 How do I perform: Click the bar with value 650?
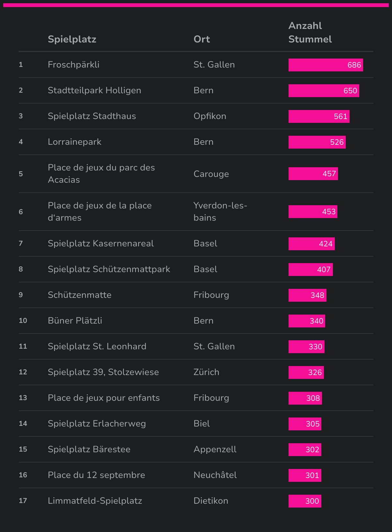[x=323, y=91]
